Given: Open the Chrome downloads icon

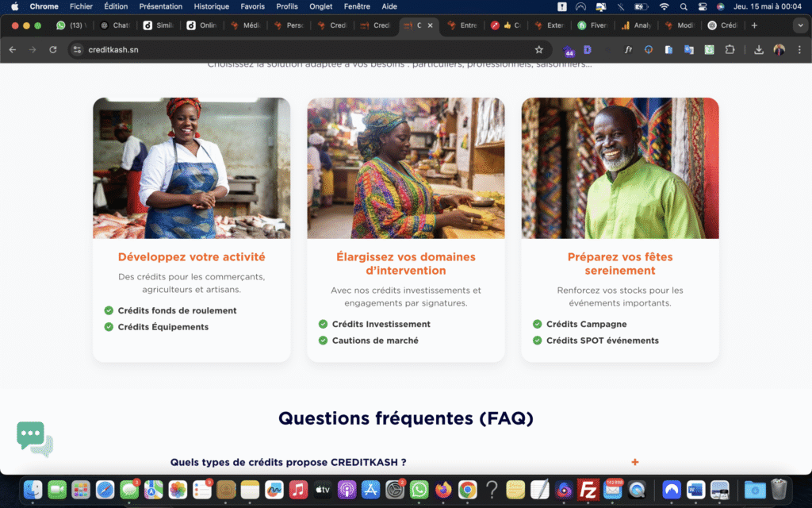Looking at the screenshot, I should click(759, 50).
